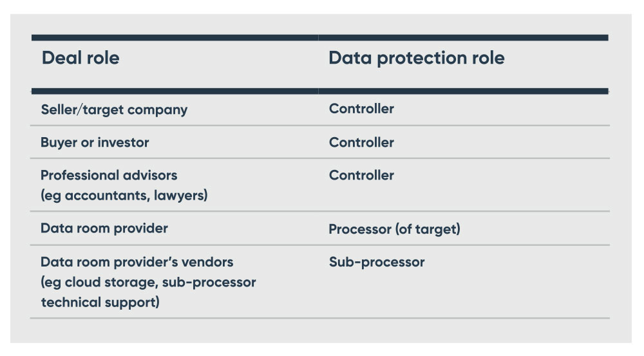Select the 'Processor (of target)' cell
Image resolution: width=644 pixels, height=356 pixels.
tap(394, 229)
